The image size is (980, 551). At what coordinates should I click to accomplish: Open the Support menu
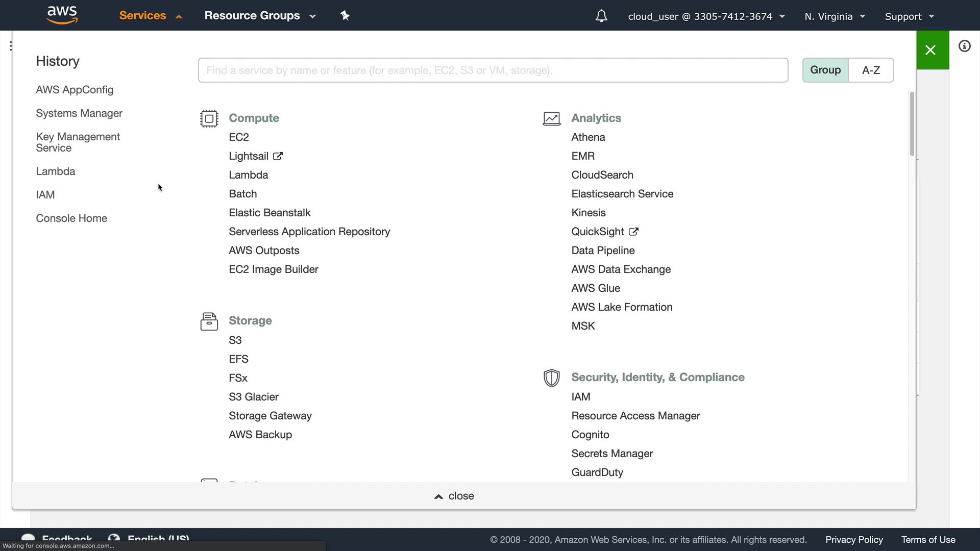909,16
